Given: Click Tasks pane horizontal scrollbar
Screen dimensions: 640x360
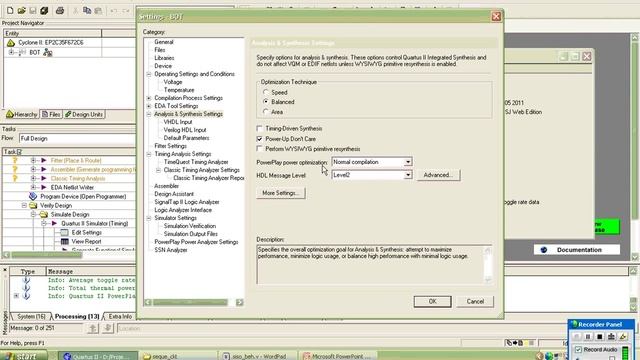Looking at the screenshot, I should tap(69, 255).
